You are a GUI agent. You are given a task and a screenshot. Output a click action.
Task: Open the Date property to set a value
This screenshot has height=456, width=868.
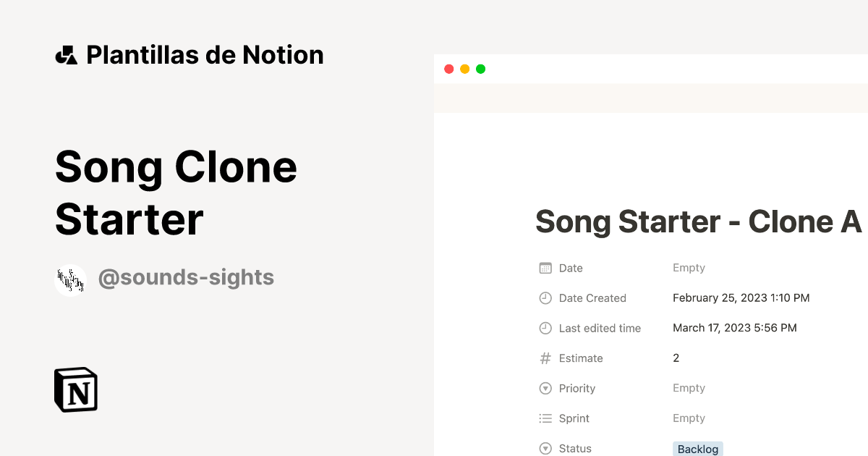(689, 268)
